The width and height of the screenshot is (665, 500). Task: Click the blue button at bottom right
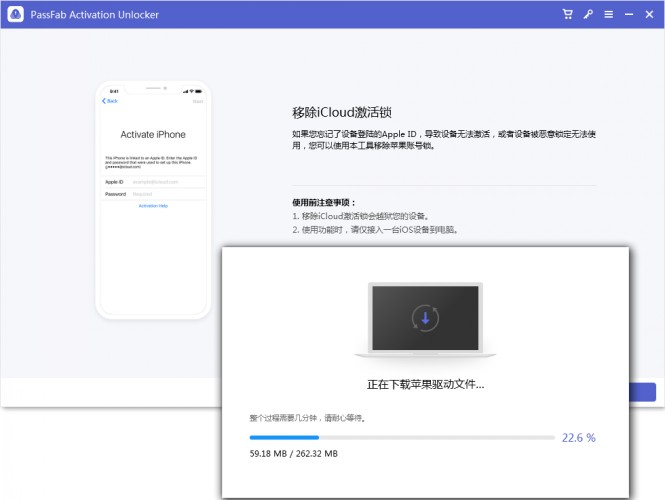pos(643,392)
